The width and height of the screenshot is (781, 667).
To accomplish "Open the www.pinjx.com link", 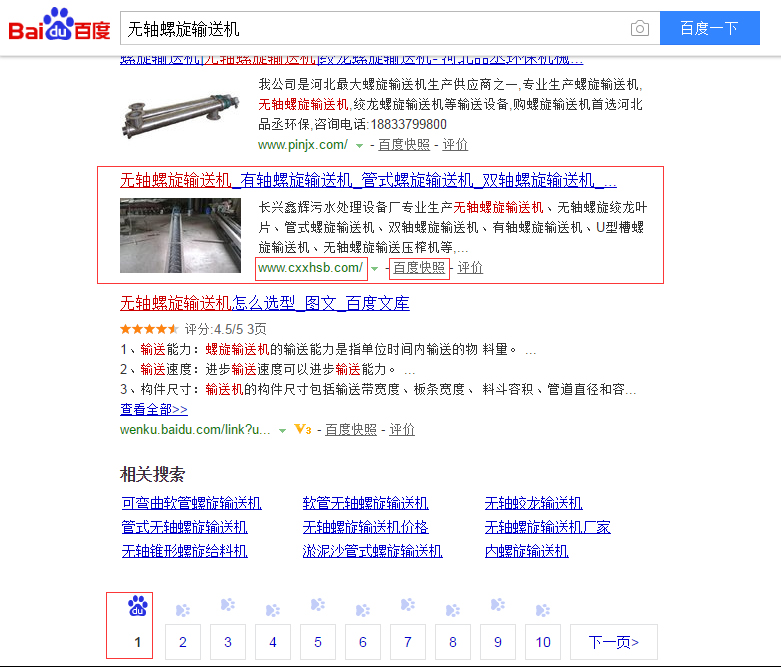I will pos(303,145).
